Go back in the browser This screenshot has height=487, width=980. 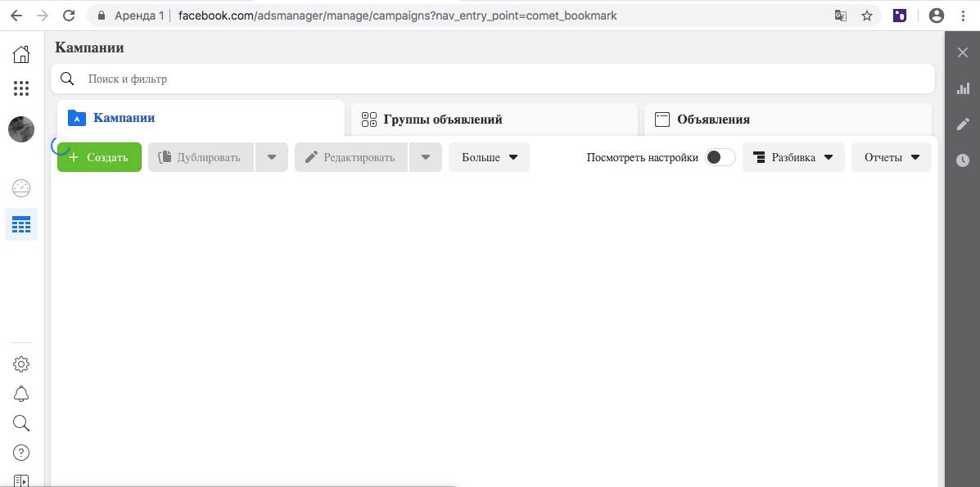tap(16, 16)
